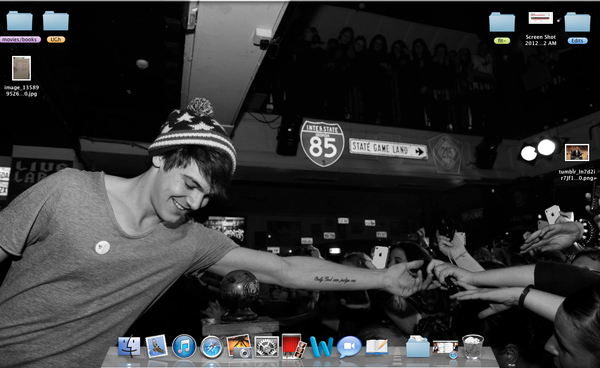
Task: Launch iChat video bubble icon
Action: click(x=349, y=347)
